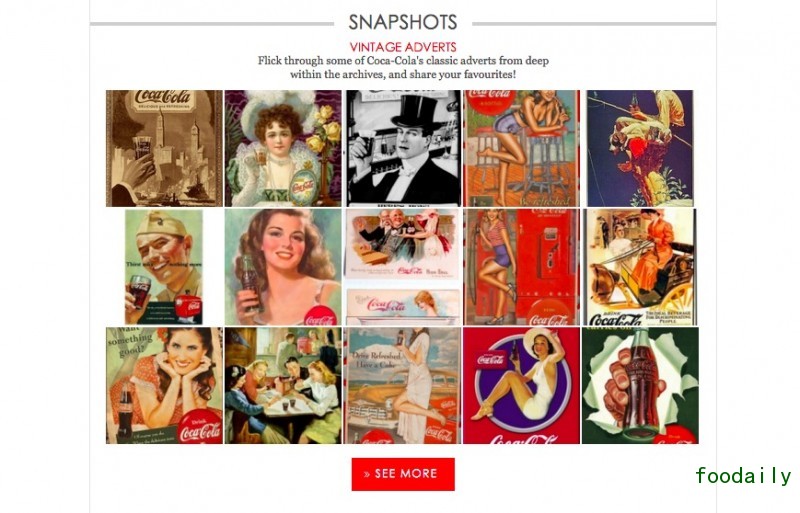Open the red vending machine advert

coord(521,267)
